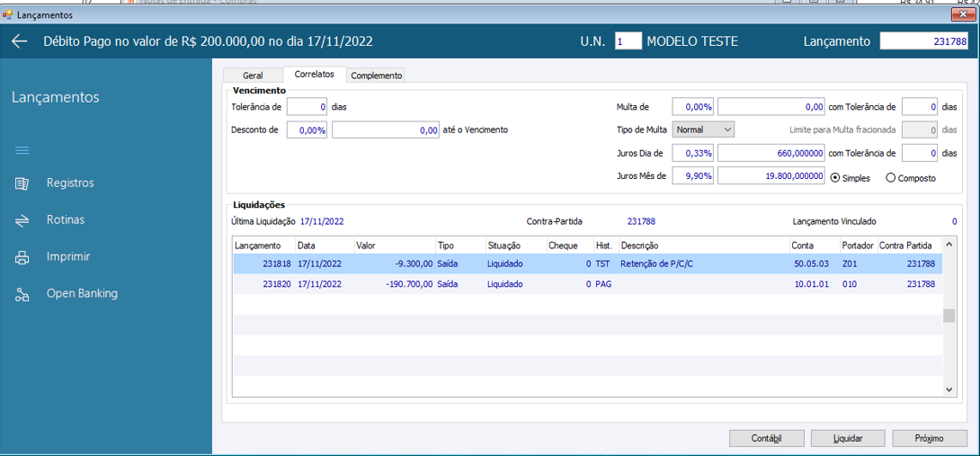Click the Juros Dia percentage field
980x456 pixels.
click(692, 154)
